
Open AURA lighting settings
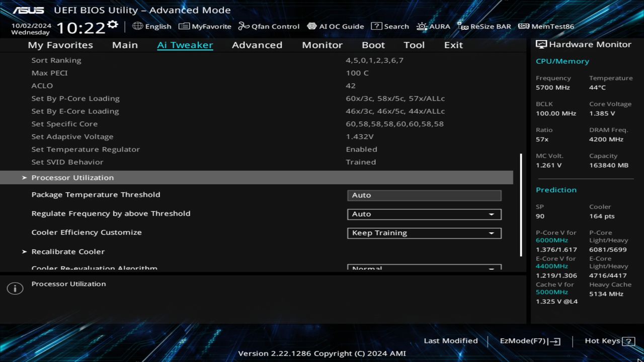[x=433, y=26]
